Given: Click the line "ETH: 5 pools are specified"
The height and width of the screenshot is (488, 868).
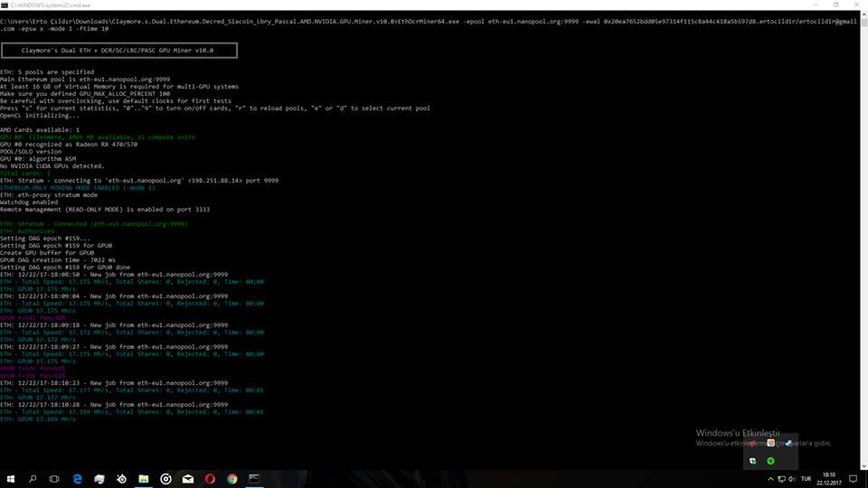Looking at the screenshot, I should click(x=47, y=72).
